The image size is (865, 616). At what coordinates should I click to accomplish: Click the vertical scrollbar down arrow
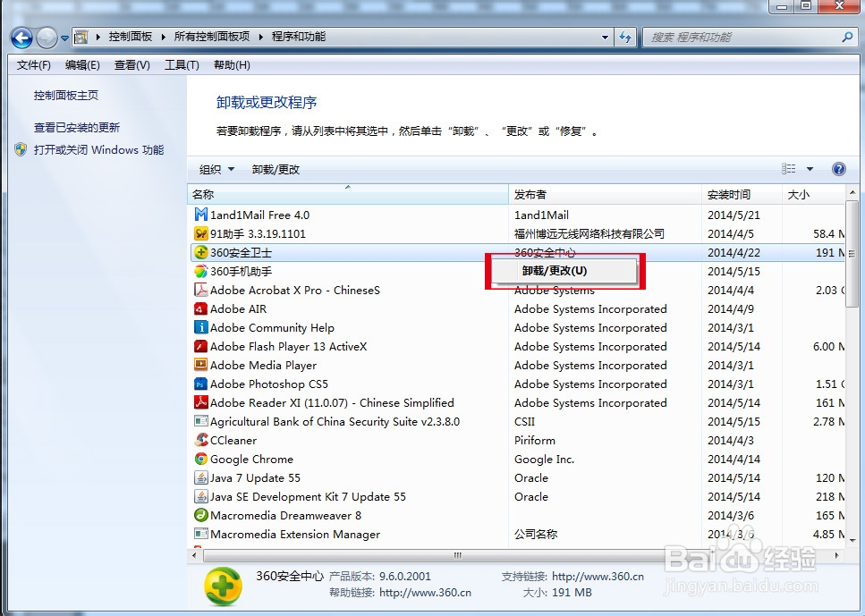coord(852,541)
